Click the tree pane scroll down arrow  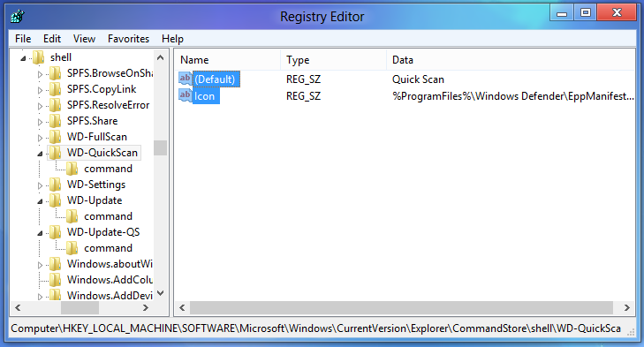(x=161, y=293)
